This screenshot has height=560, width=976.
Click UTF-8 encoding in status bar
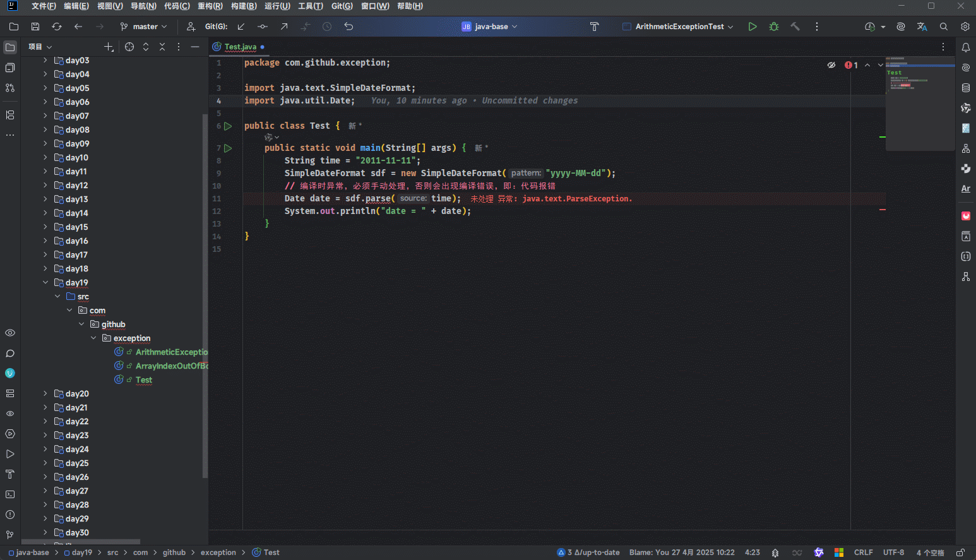(x=893, y=552)
